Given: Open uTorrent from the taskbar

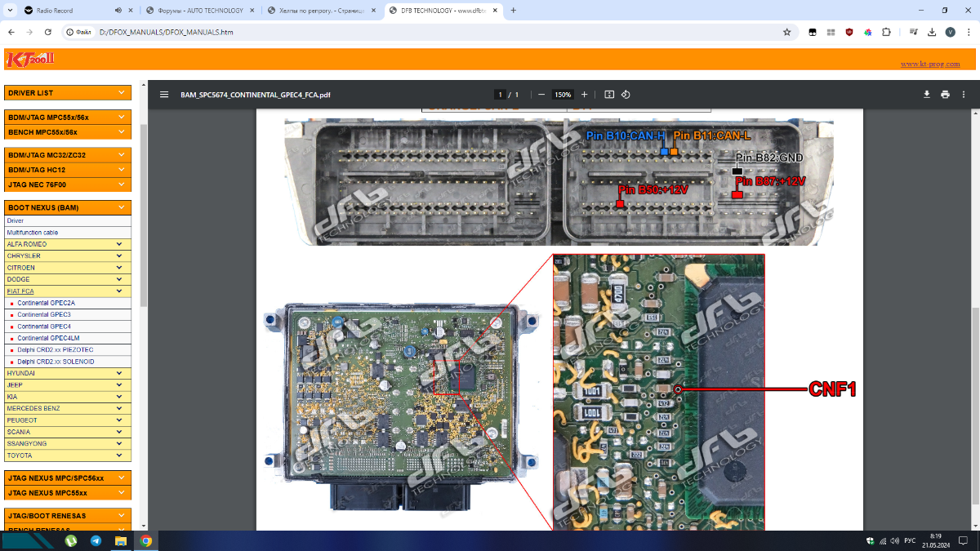Looking at the screenshot, I should click(x=71, y=540).
